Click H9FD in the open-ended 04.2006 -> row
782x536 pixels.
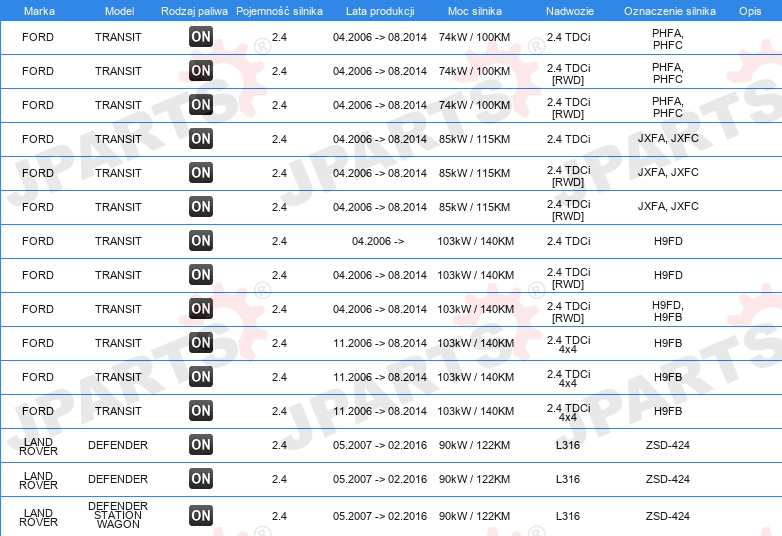(x=668, y=241)
